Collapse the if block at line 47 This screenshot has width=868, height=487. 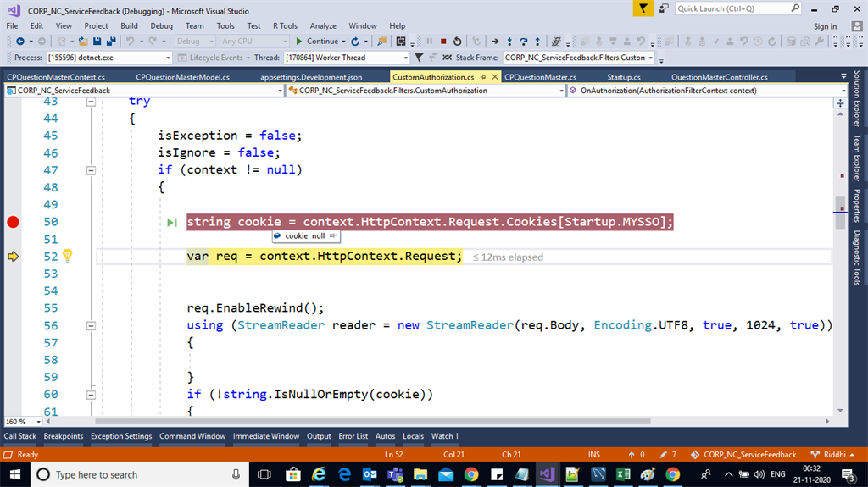pyautogui.click(x=91, y=170)
